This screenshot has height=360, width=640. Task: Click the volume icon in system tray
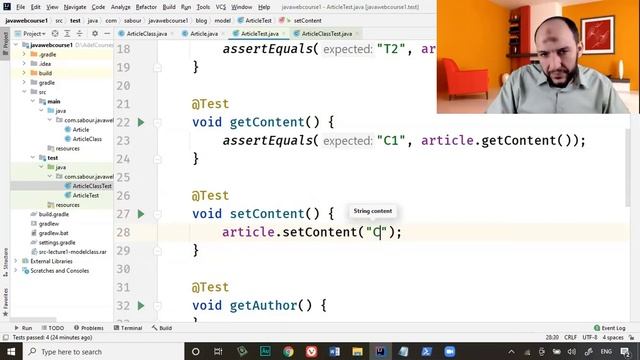point(572,351)
